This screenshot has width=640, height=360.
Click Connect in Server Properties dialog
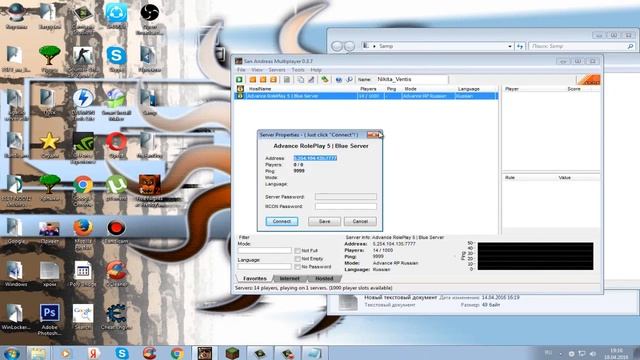[282, 221]
